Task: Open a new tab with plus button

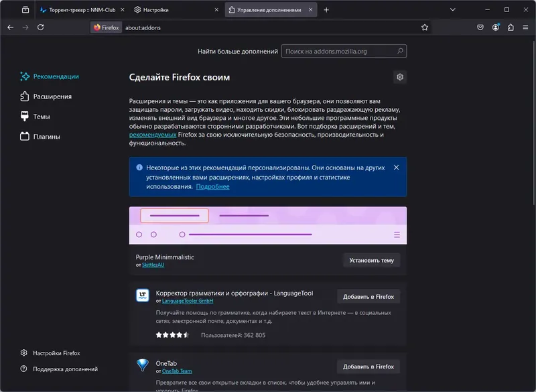Action: pyautogui.click(x=326, y=10)
